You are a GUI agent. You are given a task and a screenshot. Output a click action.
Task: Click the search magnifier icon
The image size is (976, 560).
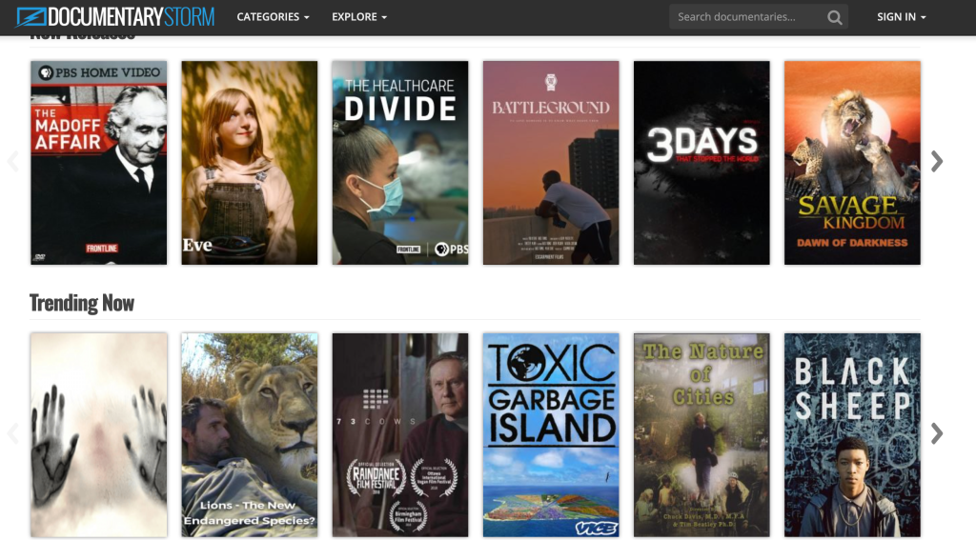coord(835,17)
